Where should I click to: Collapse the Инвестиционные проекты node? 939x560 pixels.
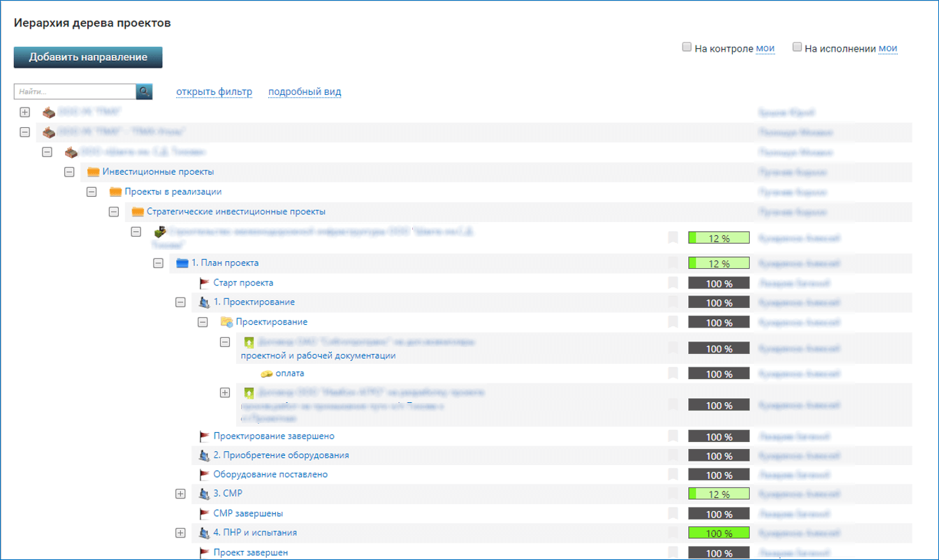(69, 172)
